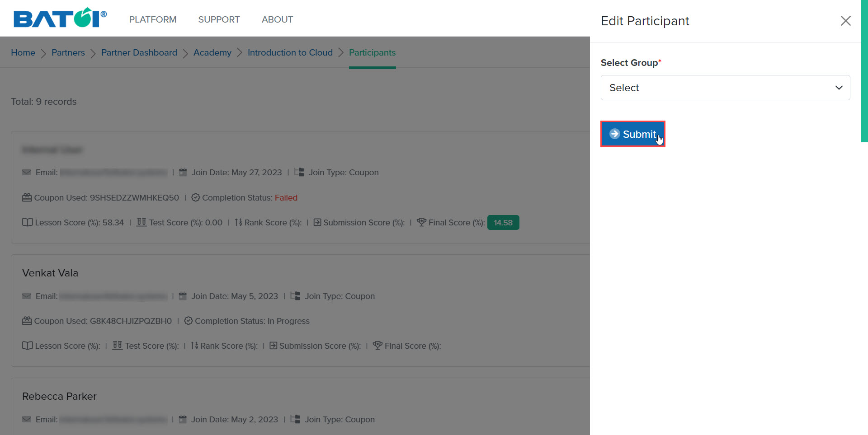Click the 14.58 final score badge
The image size is (868, 435).
point(503,223)
